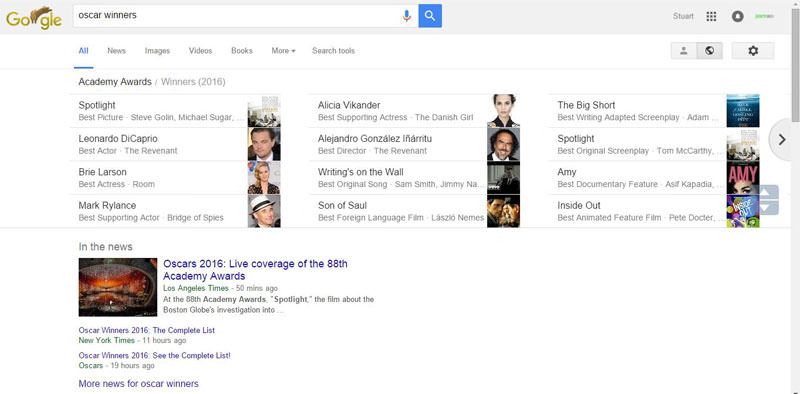Select the All results tab
800x394 pixels.
tap(83, 51)
